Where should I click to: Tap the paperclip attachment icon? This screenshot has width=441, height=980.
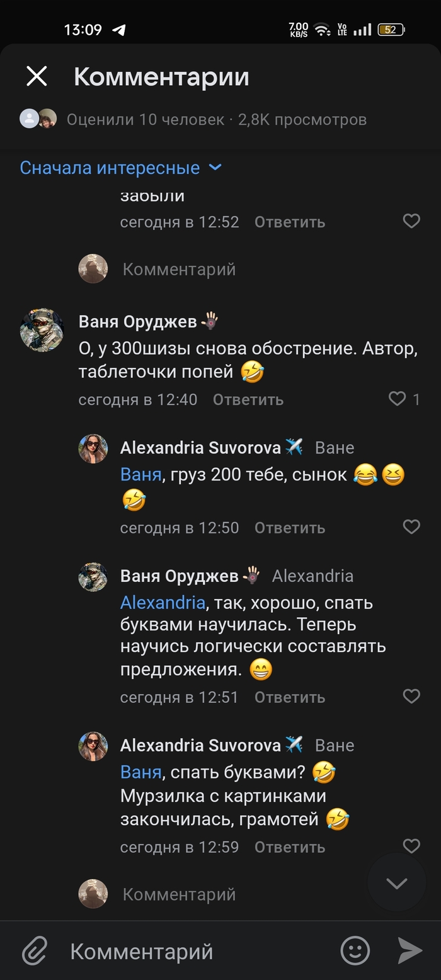pyautogui.click(x=35, y=951)
